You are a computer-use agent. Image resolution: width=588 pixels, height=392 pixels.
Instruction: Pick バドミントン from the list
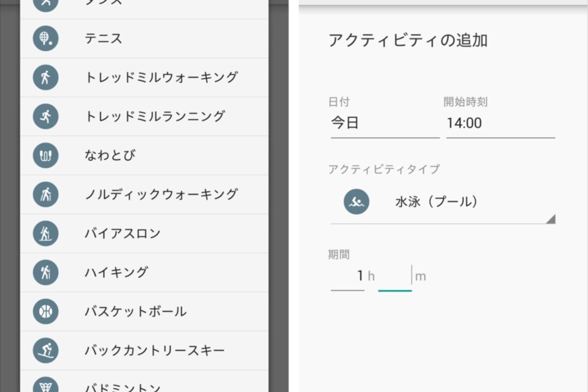144,381
